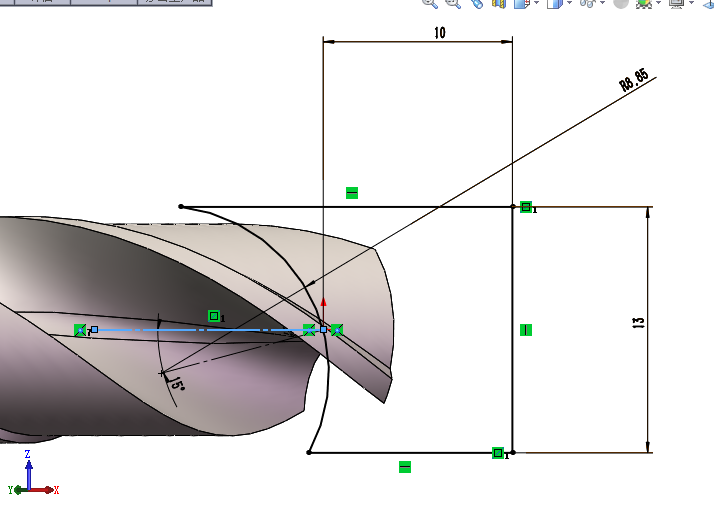Expand the Hide/Show Items dropdown arrow
Image resolution: width=714 pixels, height=515 pixels.
click(x=603, y=4)
